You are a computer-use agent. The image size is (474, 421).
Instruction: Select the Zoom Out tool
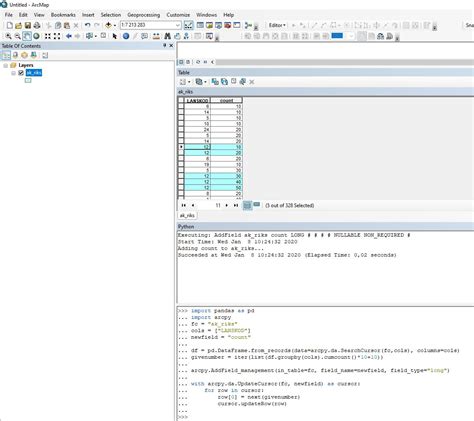click(x=17, y=36)
